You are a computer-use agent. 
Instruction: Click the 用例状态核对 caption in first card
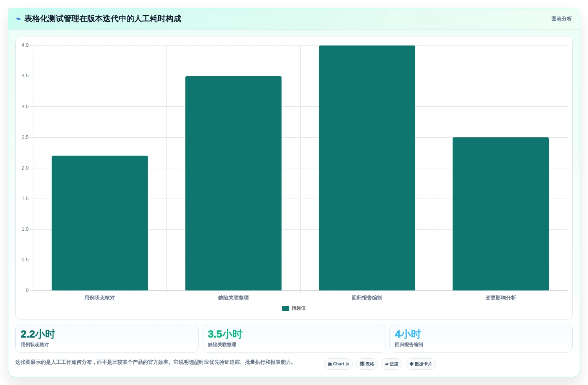35,345
